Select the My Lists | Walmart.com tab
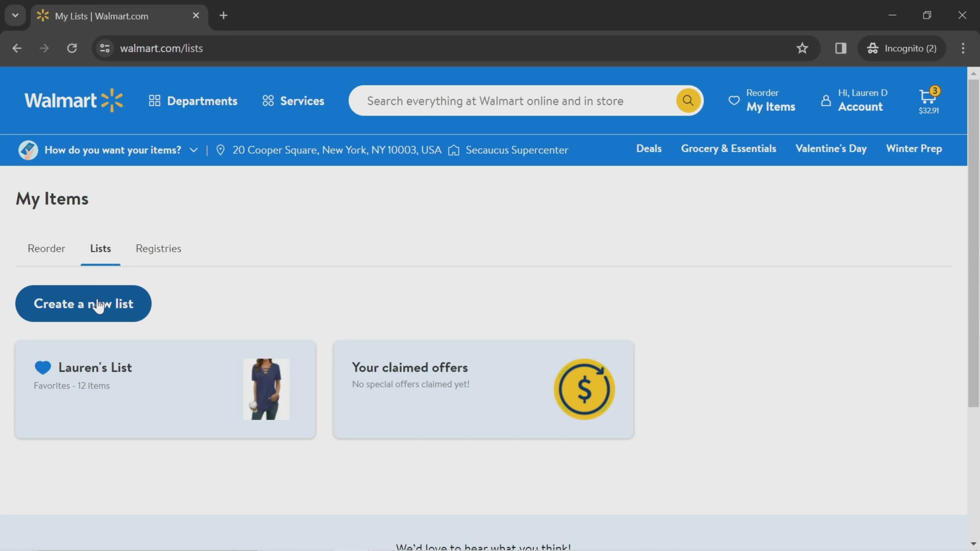 pyautogui.click(x=119, y=16)
